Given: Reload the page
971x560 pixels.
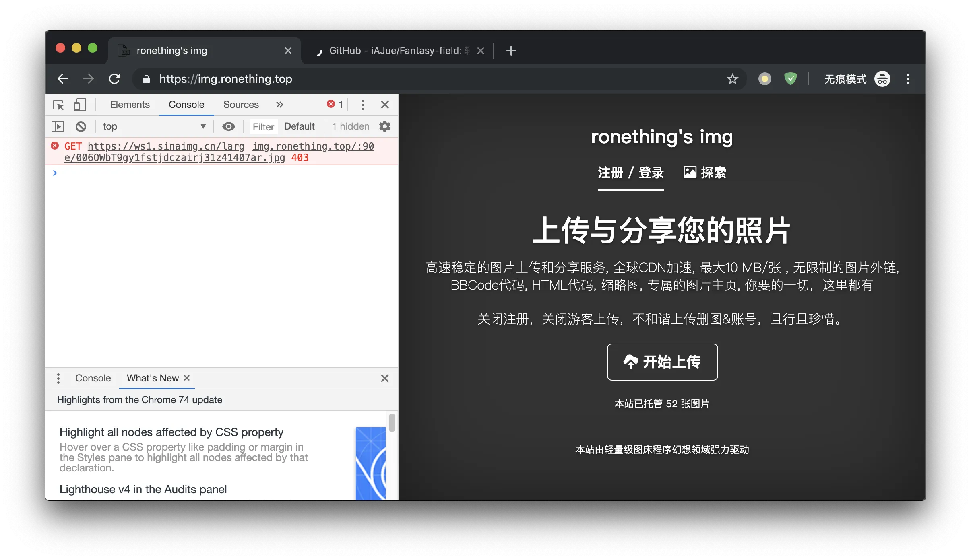Looking at the screenshot, I should tap(115, 79).
